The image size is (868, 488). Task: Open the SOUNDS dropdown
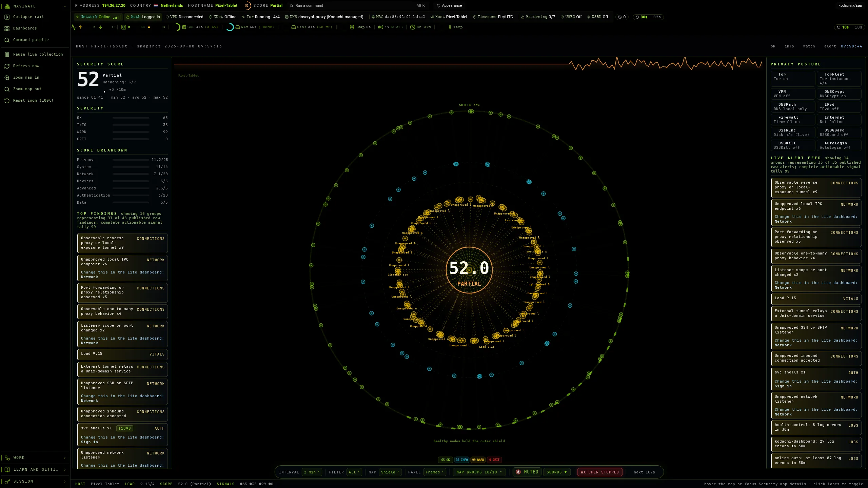557,472
